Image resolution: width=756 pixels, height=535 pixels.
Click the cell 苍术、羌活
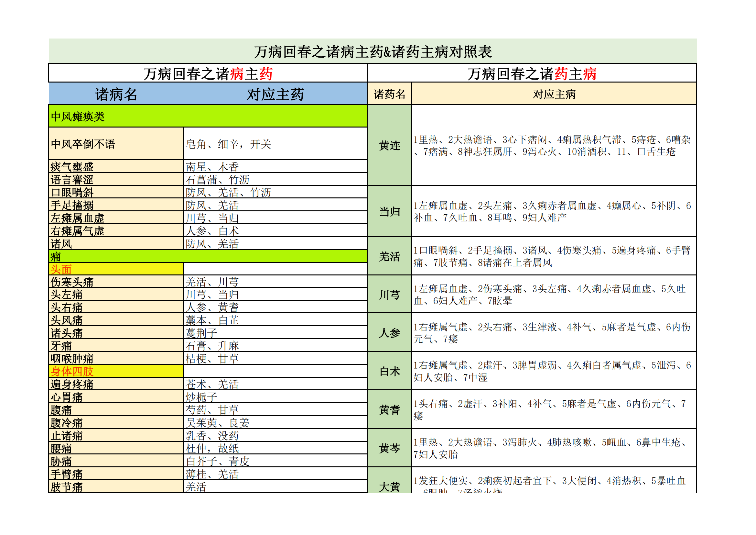tap(275, 384)
